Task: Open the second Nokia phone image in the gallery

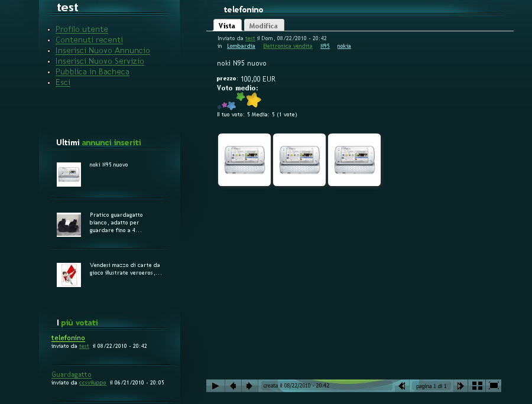Action: (x=299, y=159)
